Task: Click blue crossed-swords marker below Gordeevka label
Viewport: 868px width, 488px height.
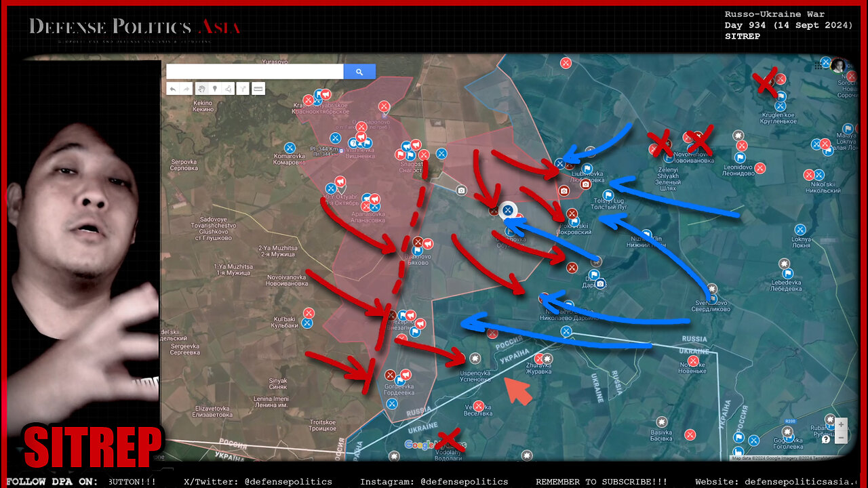Action: click(391, 404)
